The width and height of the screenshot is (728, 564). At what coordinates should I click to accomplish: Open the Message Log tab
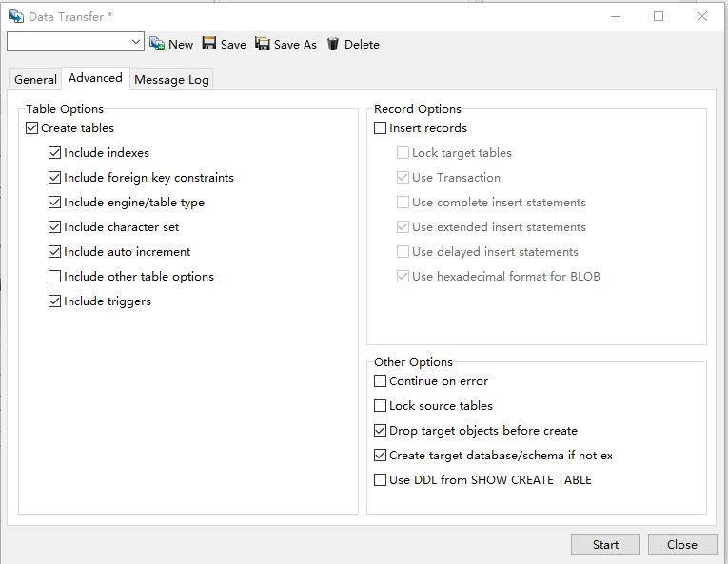point(171,79)
